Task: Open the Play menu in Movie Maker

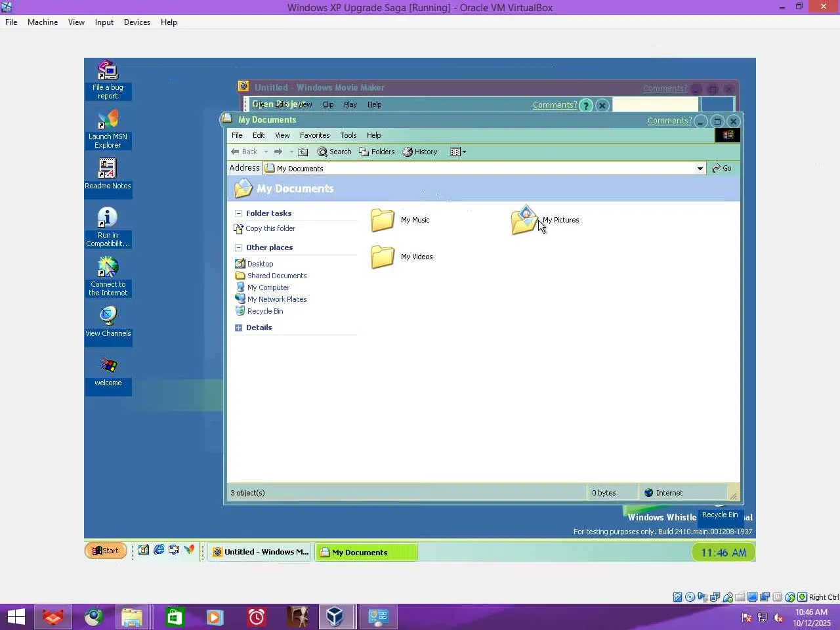Action: 350,105
